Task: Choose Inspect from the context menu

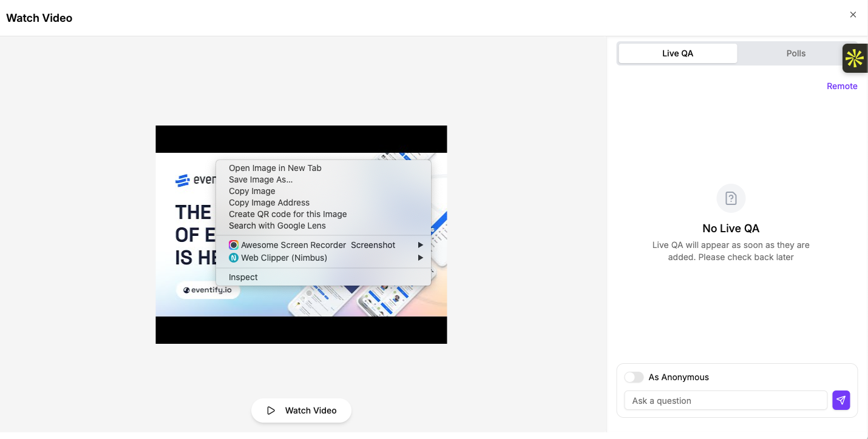Action: tap(324, 277)
